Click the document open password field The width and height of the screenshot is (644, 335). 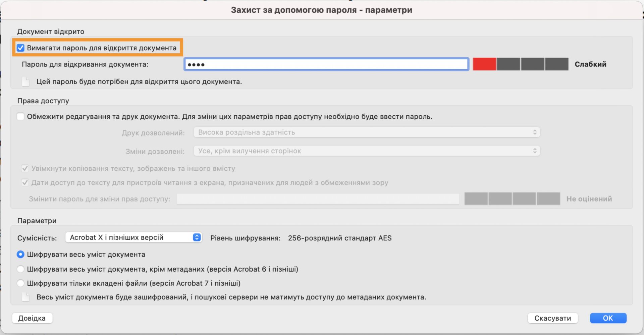point(326,64)
